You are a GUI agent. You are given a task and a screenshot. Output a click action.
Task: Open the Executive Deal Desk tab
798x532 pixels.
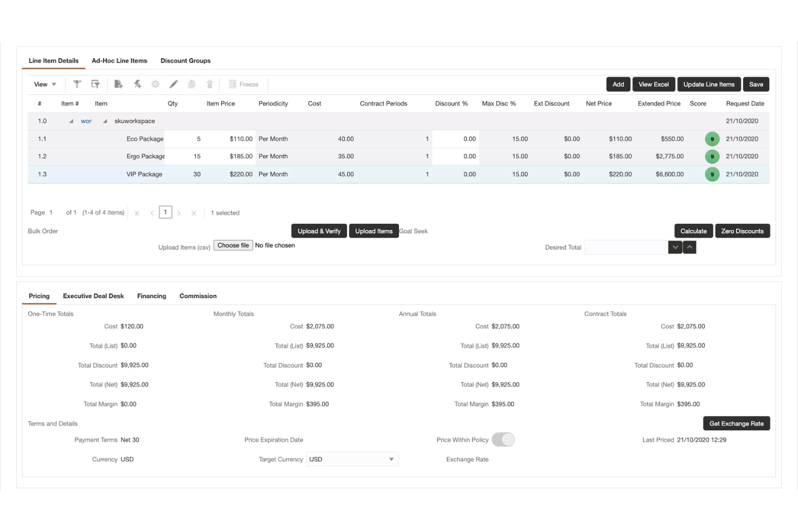pos(93,296)
